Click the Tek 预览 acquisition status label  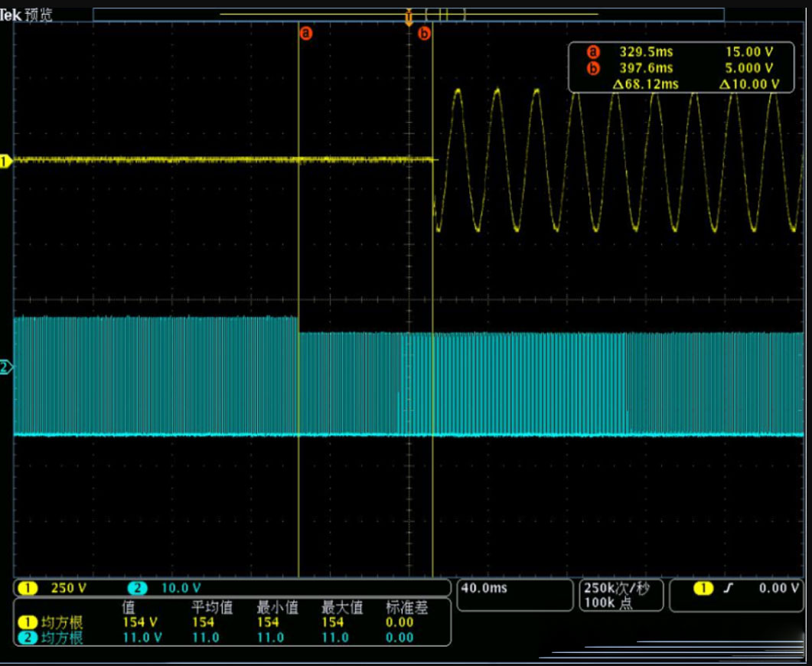(26, 15)
